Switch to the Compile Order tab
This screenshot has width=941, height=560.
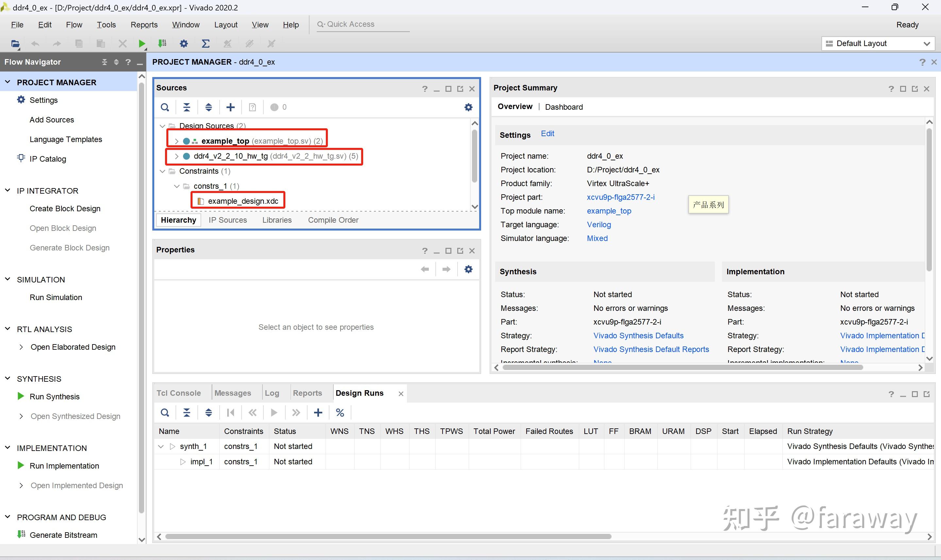click(x=333, y=220)
